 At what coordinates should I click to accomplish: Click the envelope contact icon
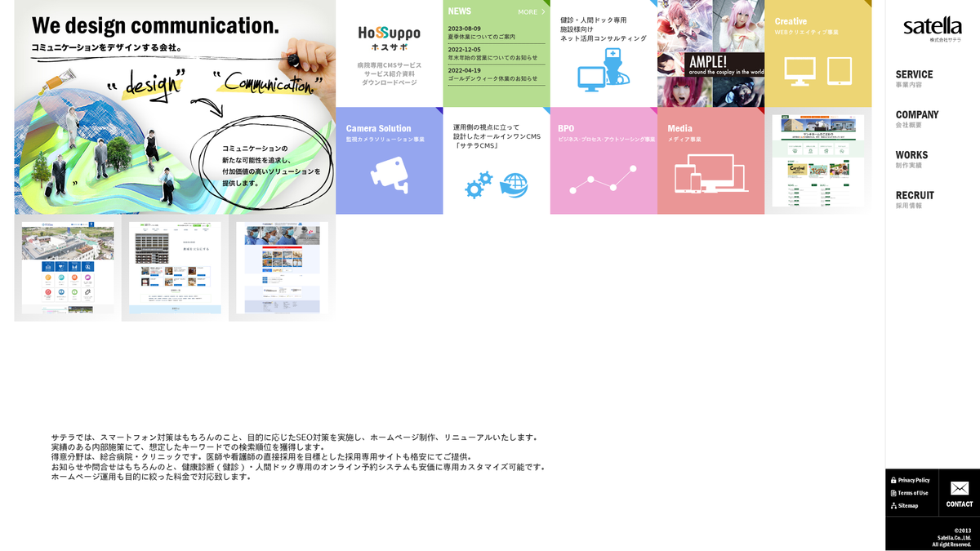[960, 488]
